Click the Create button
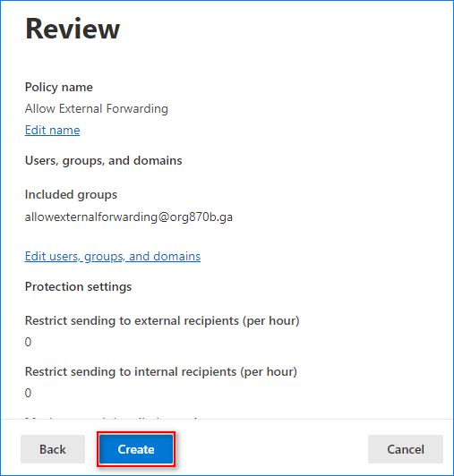The height and width of the screenshot is (476, 454). point(136,449)
